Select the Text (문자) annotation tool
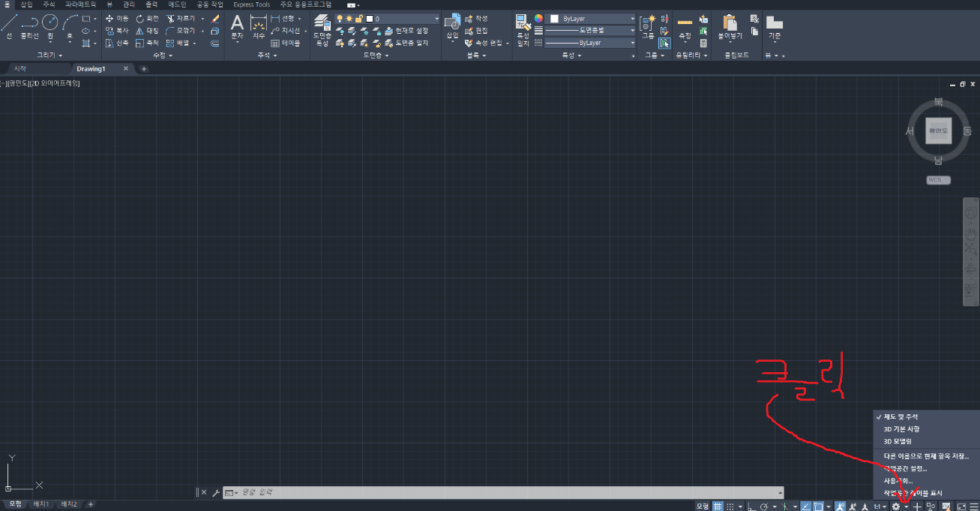 [x=237, y=26]
